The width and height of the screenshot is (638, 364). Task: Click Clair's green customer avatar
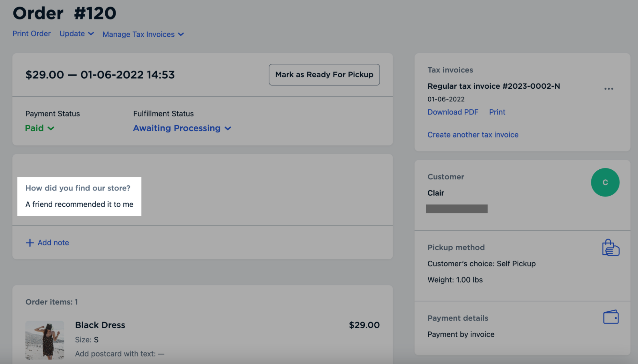[x=605, y=182]
